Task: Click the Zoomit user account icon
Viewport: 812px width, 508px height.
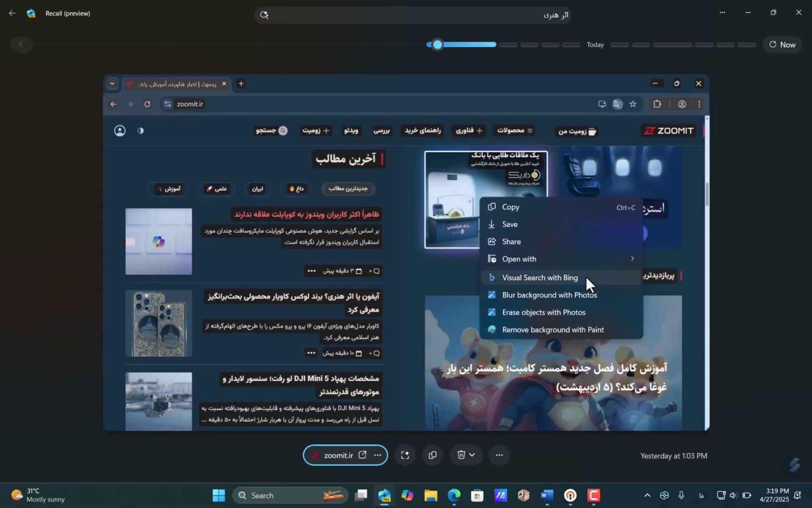Action: tap(120, 131)
